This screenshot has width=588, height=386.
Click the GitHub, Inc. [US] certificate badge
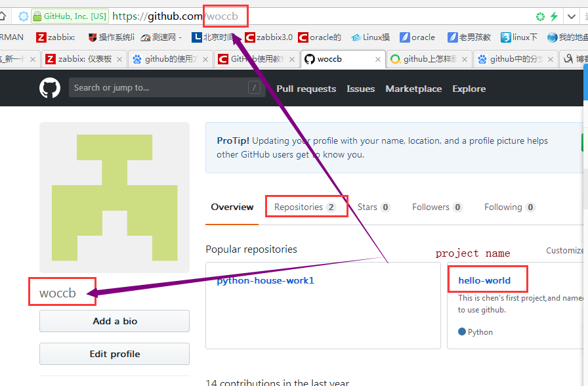pyautogui.click(x=70, y=16)
